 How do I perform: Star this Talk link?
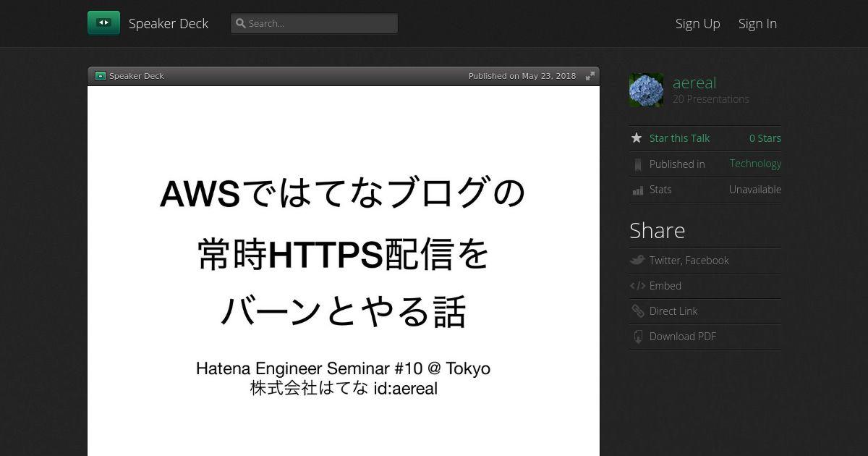pyautogui.click(x=679, y=138)
